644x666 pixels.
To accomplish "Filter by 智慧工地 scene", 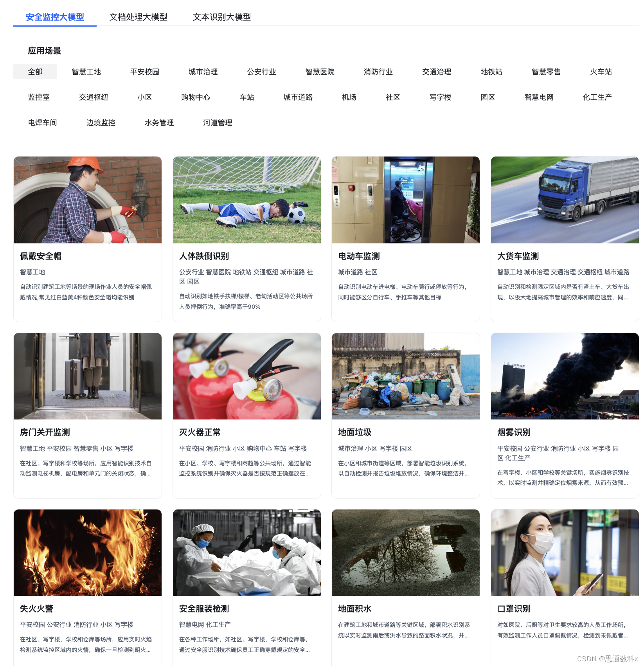I will click(x=86, y=72).
